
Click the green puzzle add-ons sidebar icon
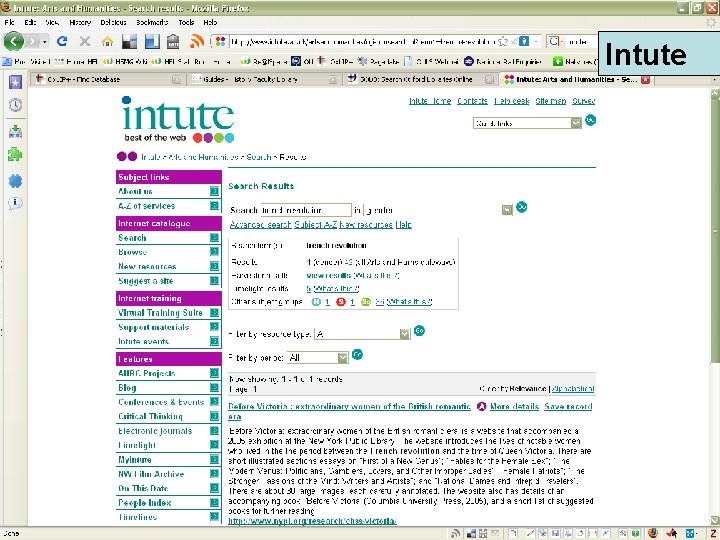pyautogui.click(x=15, y=155)
